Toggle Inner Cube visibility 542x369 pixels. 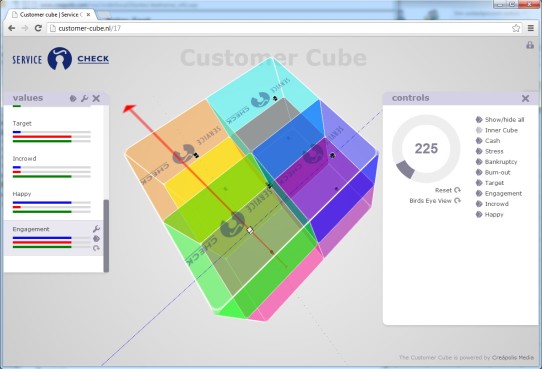pyautogui.click(x=497, y=130)
